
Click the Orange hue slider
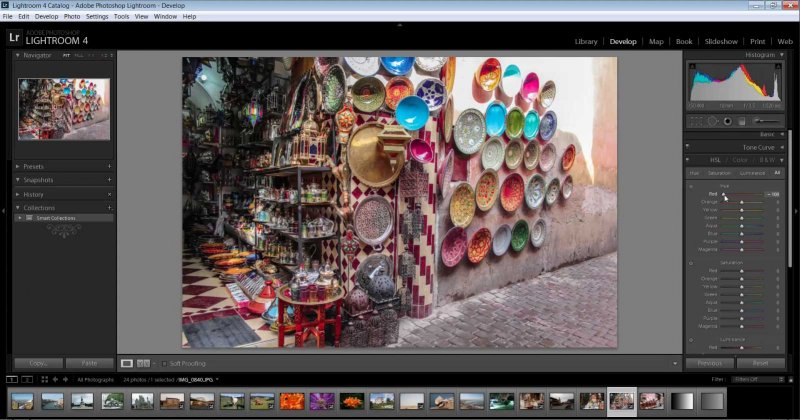click(742, 202)
